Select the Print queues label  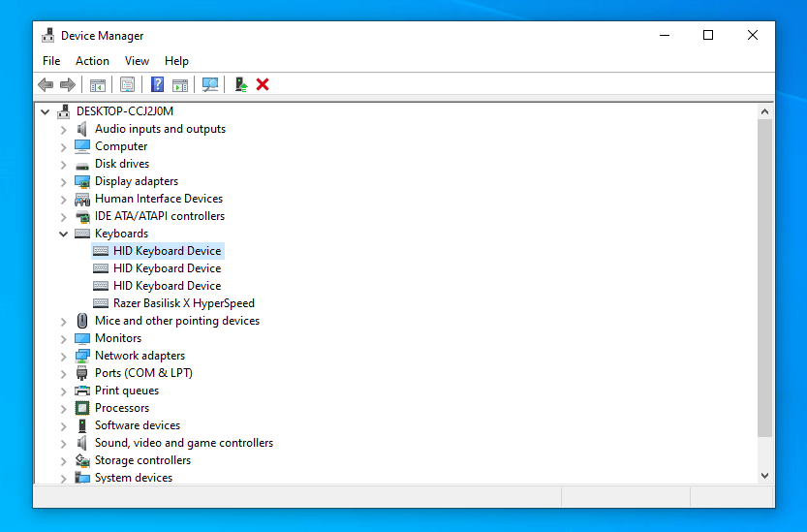coord(127,391)
